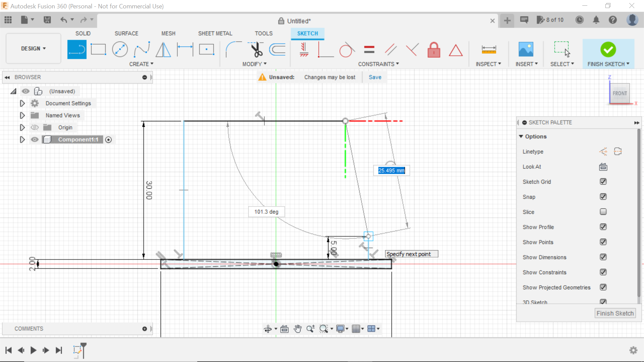Uncheck Show Constraints option
The image size is (644, 362).
(x=603, y=272)
